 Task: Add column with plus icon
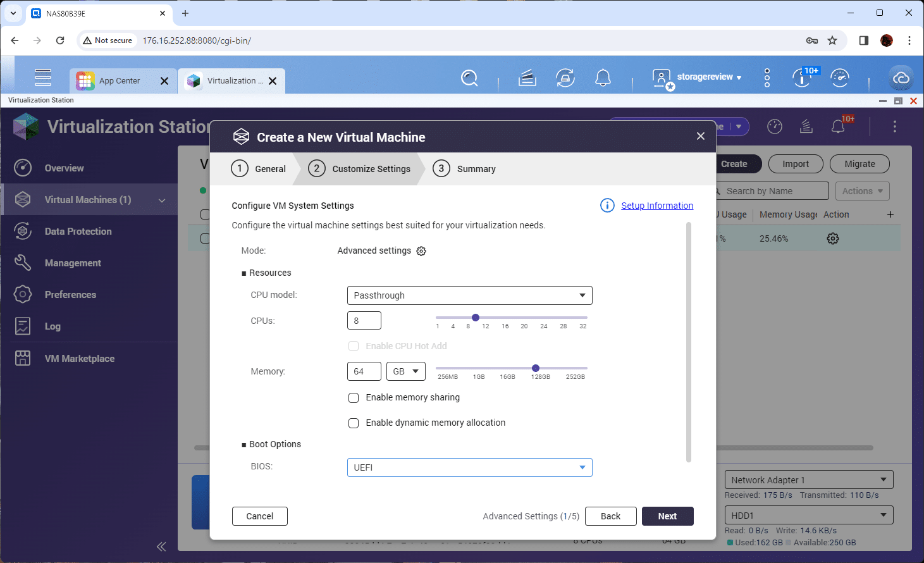pos(890,214)
